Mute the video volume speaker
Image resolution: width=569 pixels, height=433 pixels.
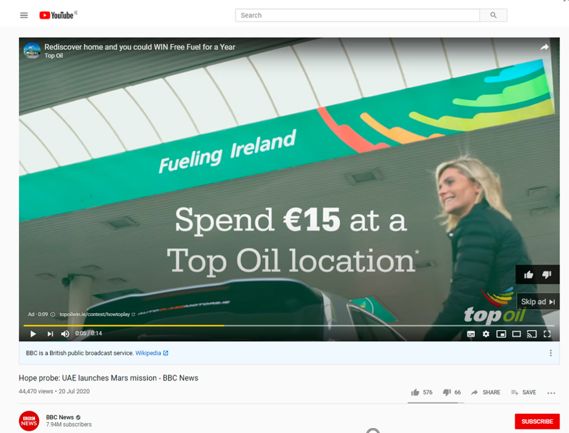click(x=65, y=334)
